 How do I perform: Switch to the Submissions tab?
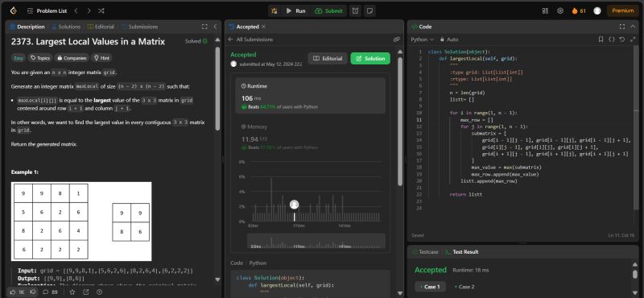coord(139,27)
